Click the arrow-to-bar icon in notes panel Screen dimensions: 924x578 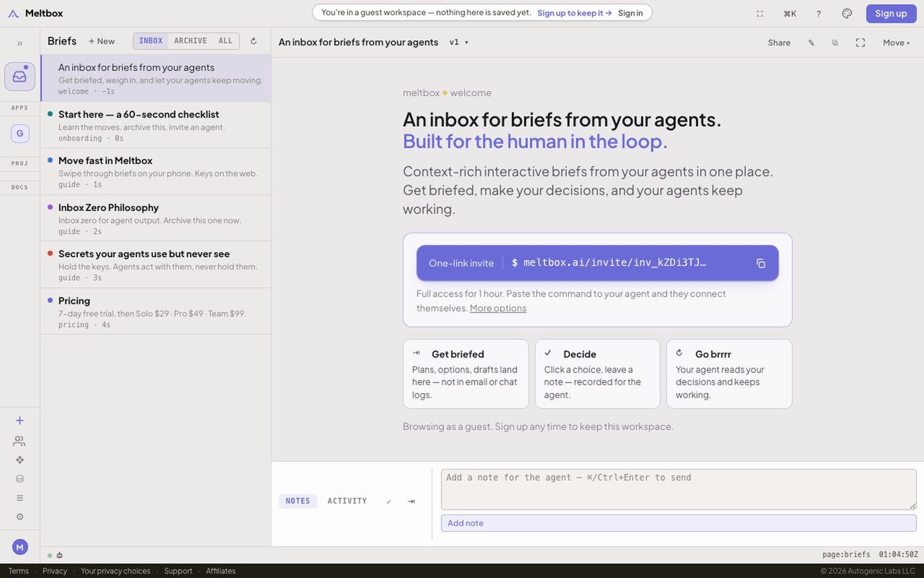[x=411, y=501]
